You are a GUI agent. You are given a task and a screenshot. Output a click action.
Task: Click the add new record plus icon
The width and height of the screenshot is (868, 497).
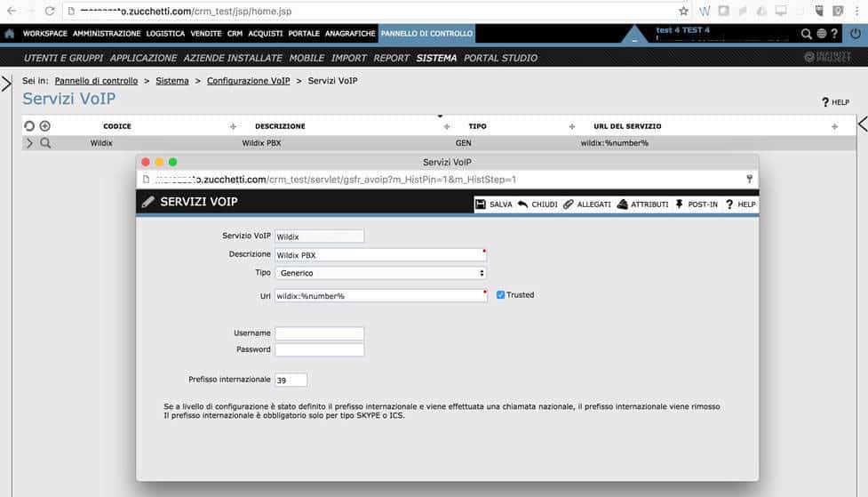tap(44, 126)
